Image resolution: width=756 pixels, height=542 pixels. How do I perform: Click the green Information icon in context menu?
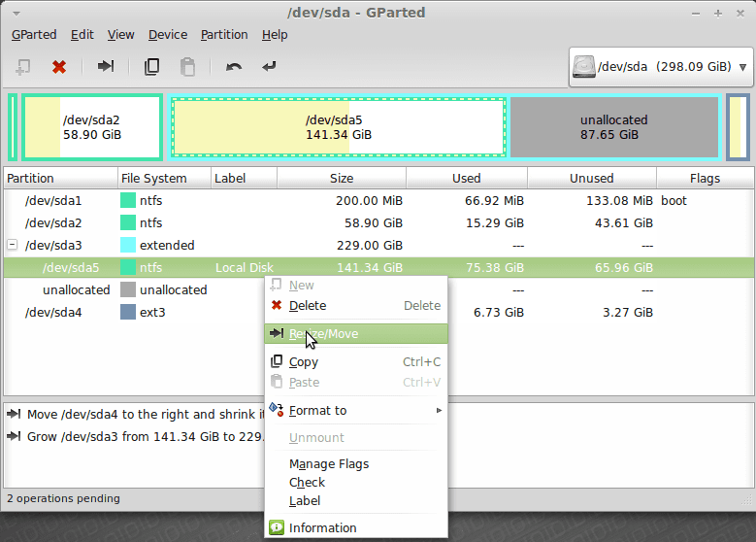277,527
